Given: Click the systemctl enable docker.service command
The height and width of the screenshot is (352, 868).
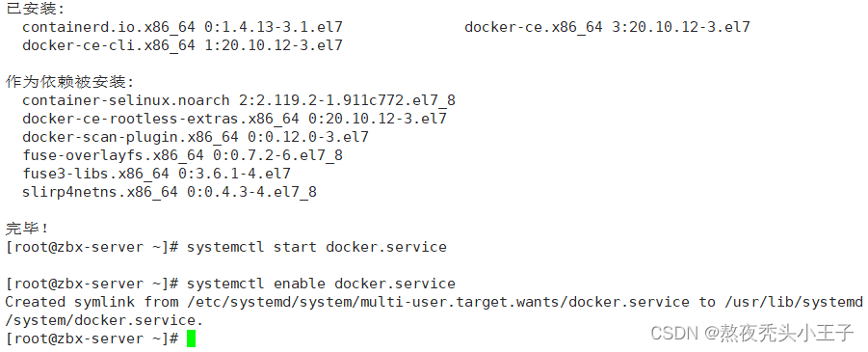Looking at the screenshot, I should pos(321,284).
